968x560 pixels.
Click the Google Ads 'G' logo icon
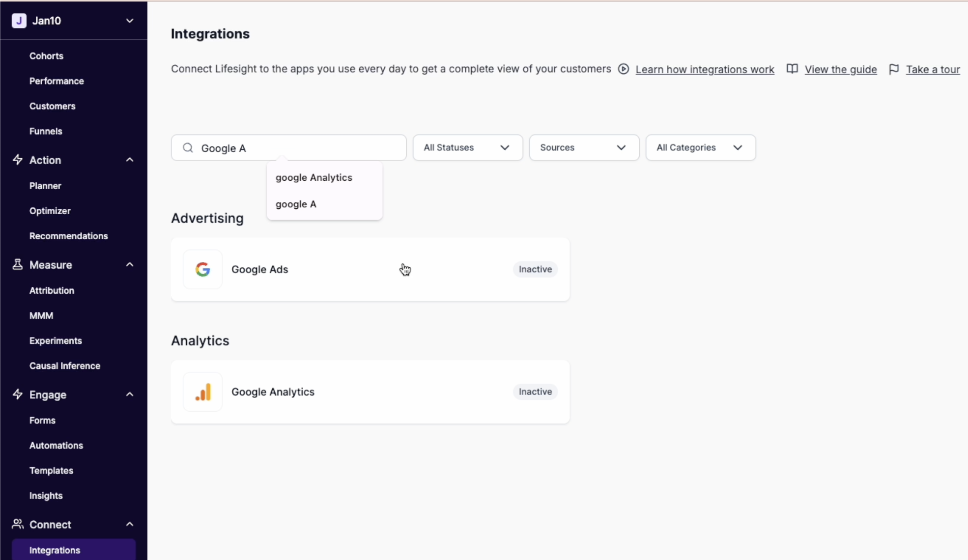pyautogui.click(x=202, y=269)
